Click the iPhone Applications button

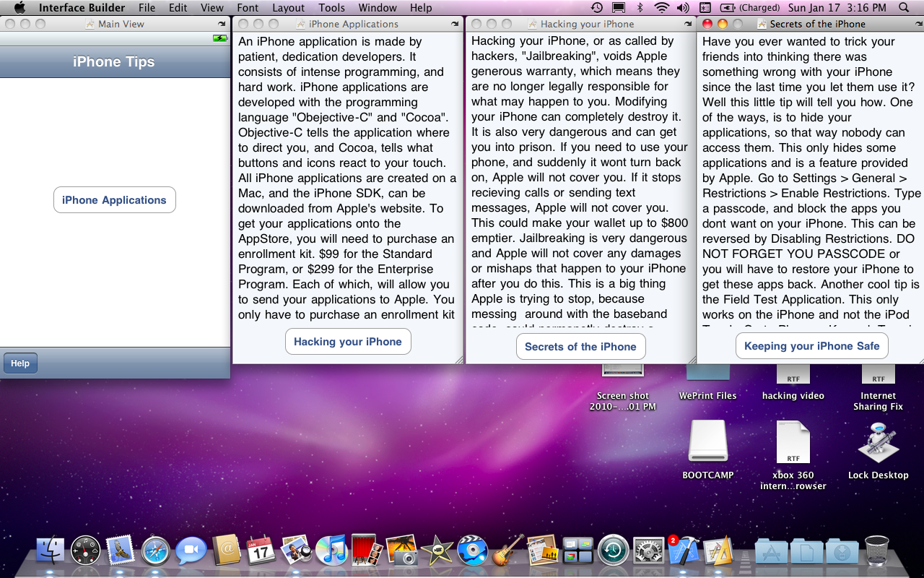tap(114, 200)
